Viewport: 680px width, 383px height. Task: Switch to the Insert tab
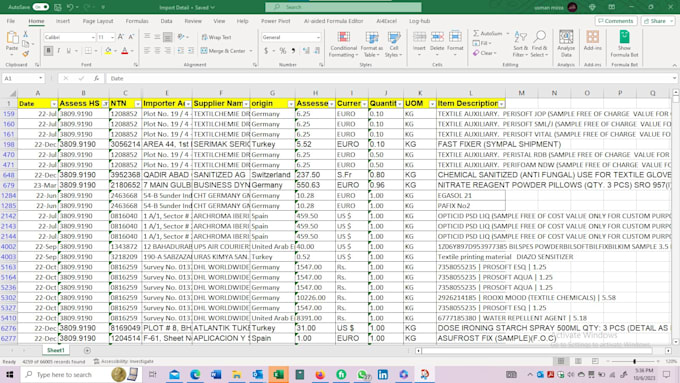point(63,21)
